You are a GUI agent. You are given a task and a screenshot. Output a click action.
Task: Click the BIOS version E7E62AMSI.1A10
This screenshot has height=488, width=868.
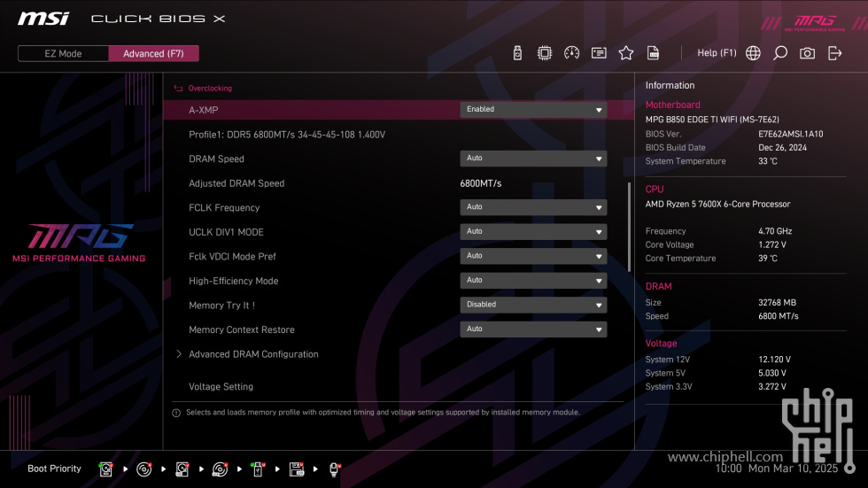tap(790, 134)
